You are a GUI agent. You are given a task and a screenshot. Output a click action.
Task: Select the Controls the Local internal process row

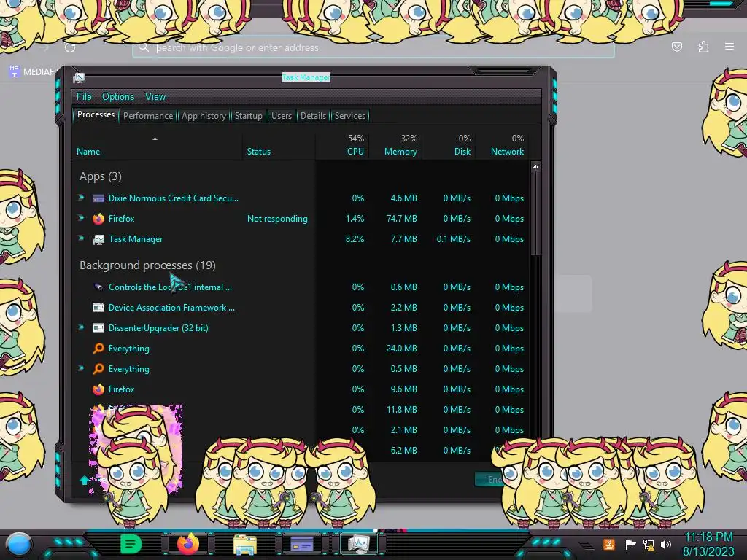coord(300,287)
